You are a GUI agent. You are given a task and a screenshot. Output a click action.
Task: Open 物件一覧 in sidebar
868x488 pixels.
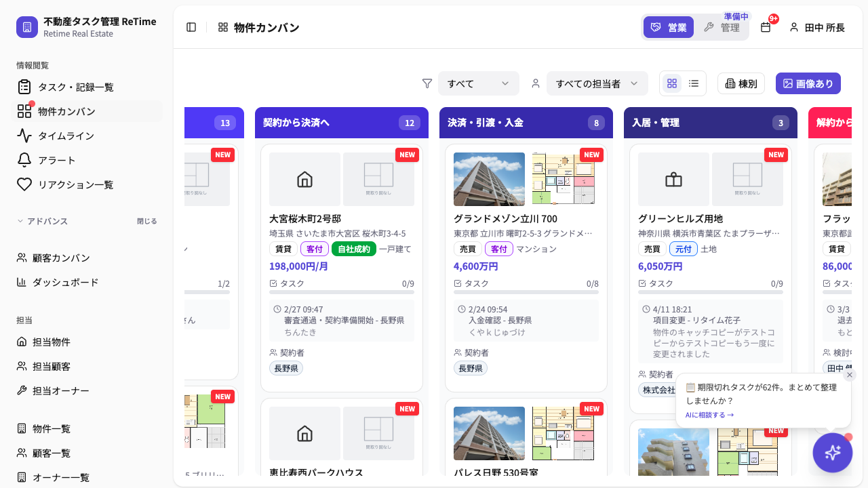pos(87,428)
